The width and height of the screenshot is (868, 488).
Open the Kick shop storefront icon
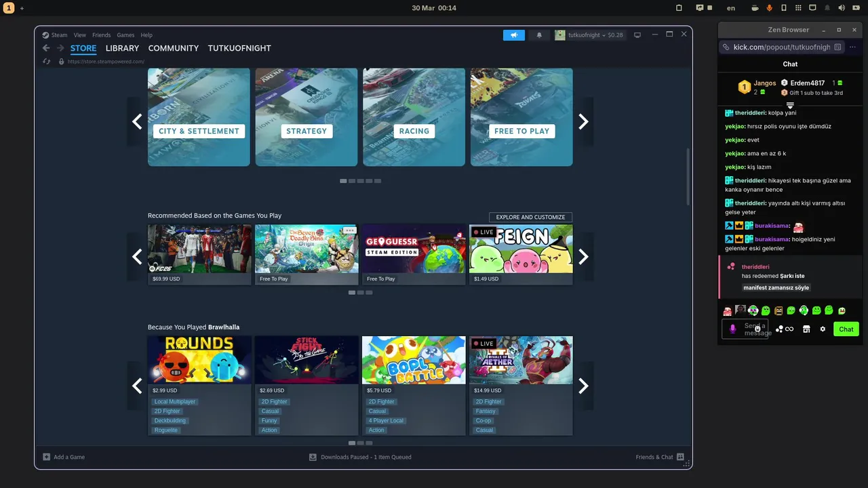point(806,329)
